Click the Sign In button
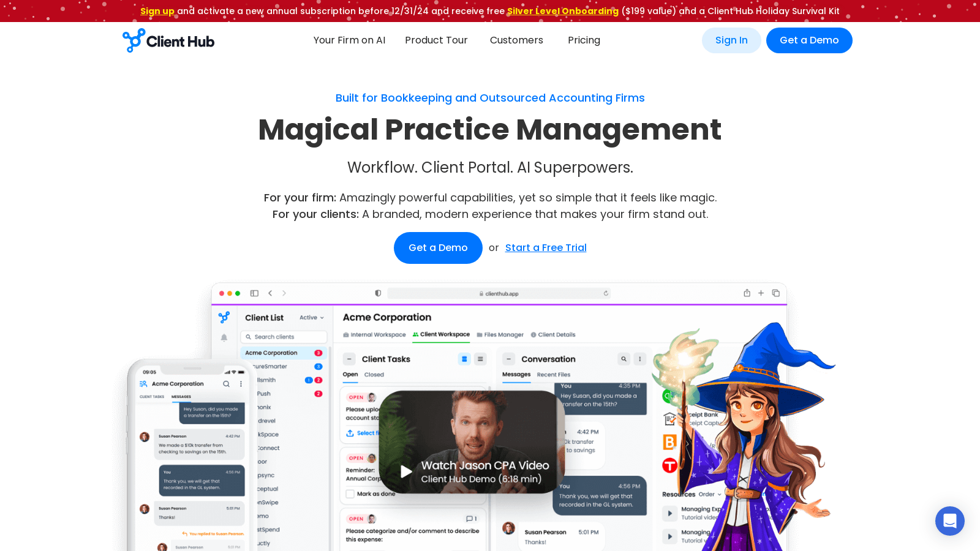Screen dimensions: 980x551 pos(731,40)
